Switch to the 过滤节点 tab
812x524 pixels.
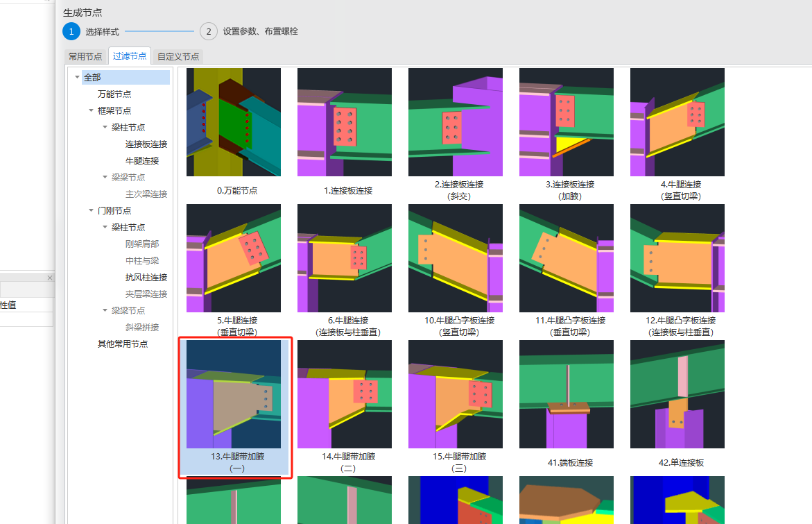click(130, 56)
